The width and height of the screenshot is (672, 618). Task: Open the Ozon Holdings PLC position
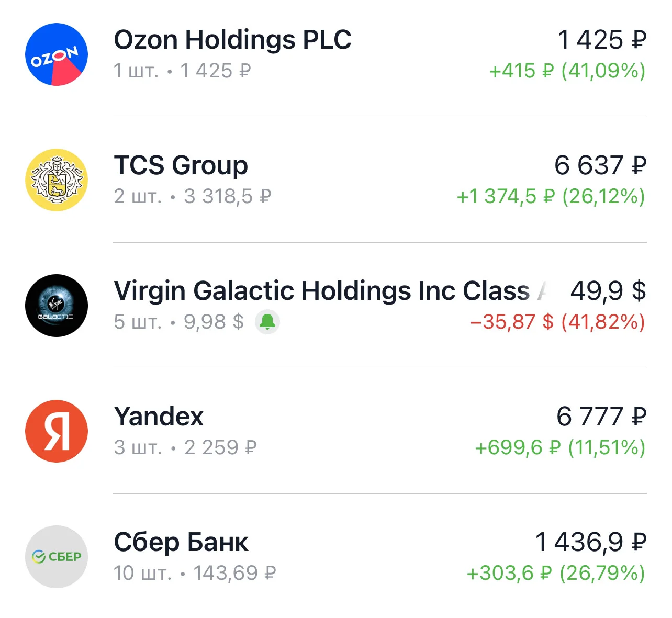[x=336, y=54]
